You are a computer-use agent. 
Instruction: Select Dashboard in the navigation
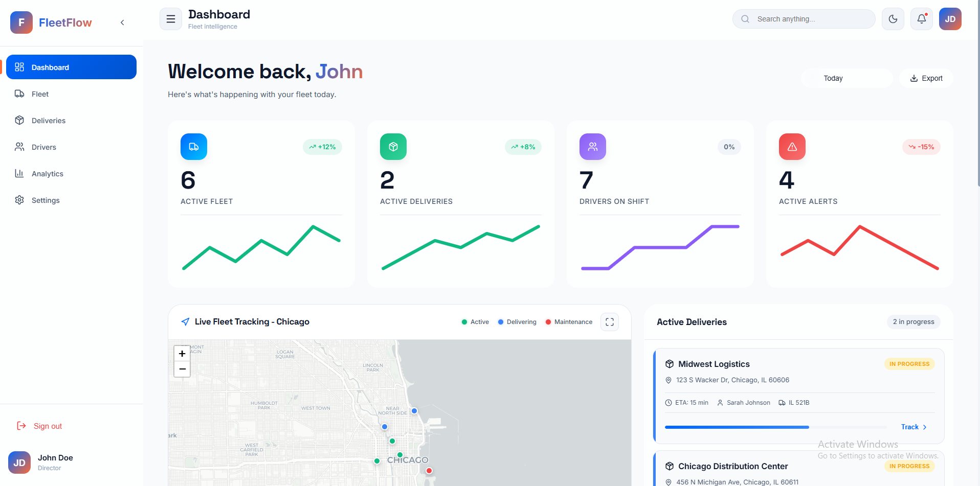[x=50, y=67]
